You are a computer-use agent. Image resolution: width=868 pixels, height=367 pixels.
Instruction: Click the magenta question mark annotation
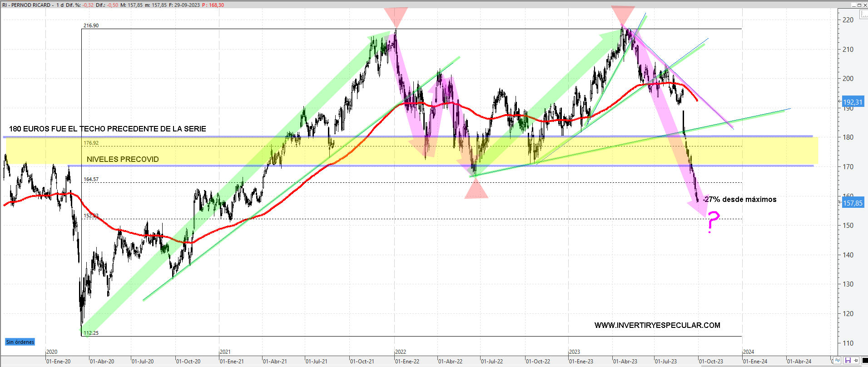click(x=713, y=221)
